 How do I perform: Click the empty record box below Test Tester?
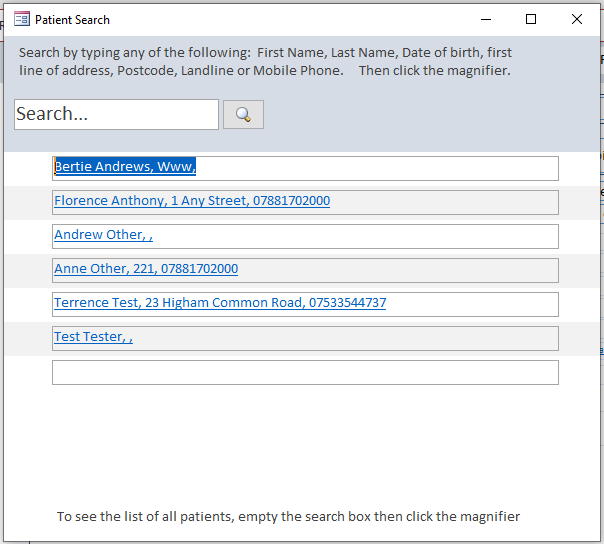tap(305, 372)
